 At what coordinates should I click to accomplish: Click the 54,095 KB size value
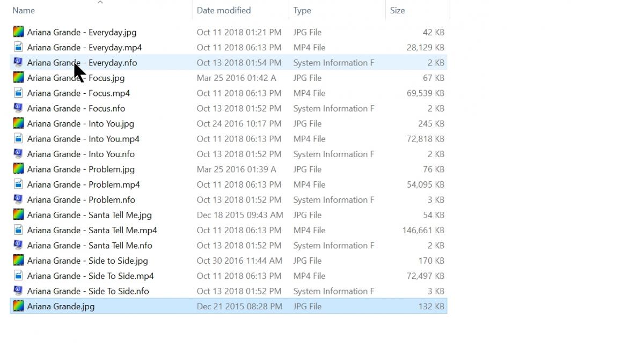[x=426, y=184]
